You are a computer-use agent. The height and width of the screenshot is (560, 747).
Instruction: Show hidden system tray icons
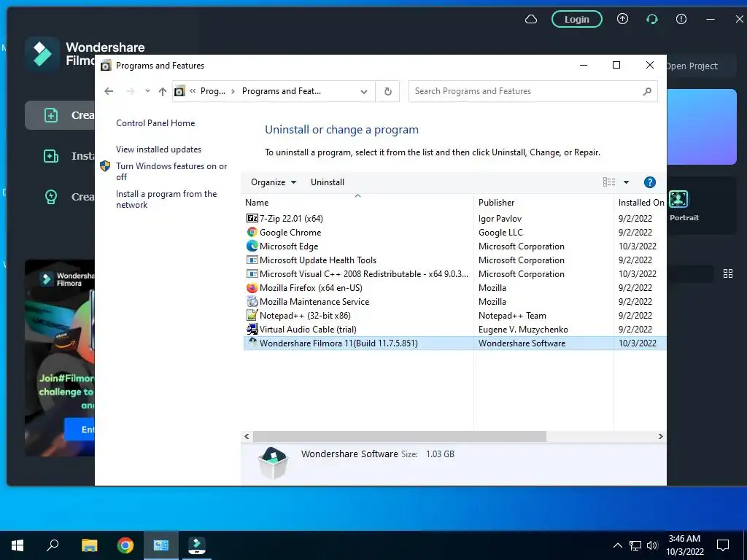pyautogui.click(x=617, y=545)
